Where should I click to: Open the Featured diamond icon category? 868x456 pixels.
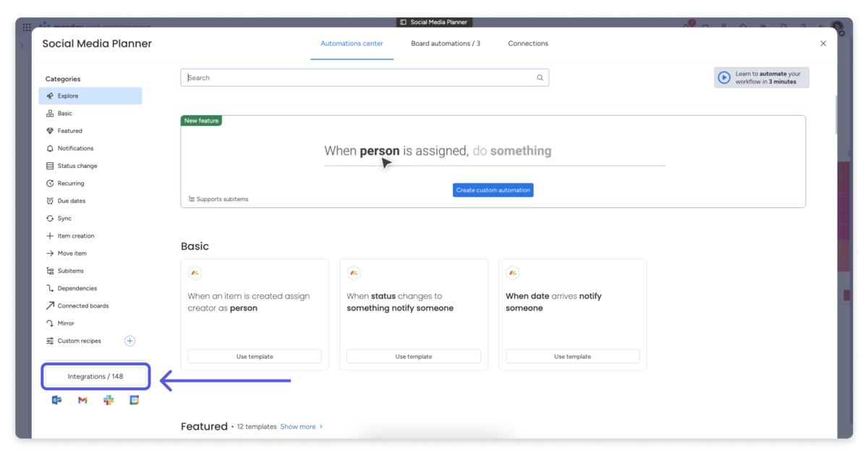(x=50, y=131)
